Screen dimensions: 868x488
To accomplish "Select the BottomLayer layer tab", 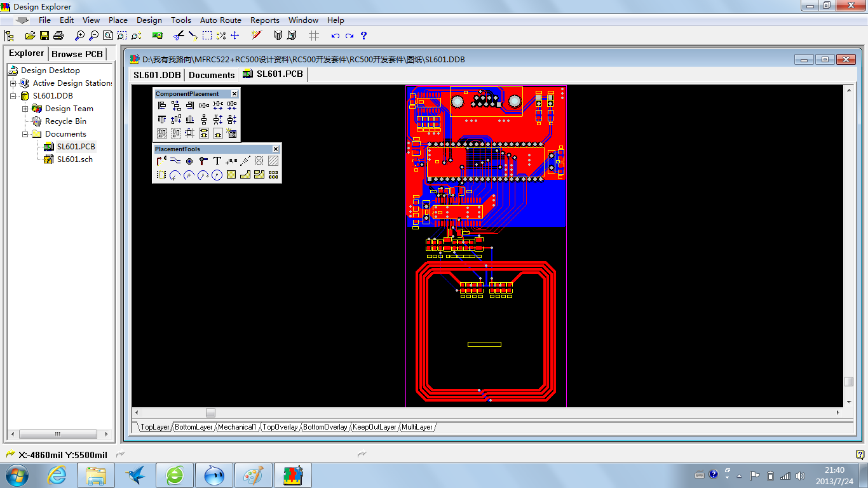I will pyautogui.click(x=194, y=427).
